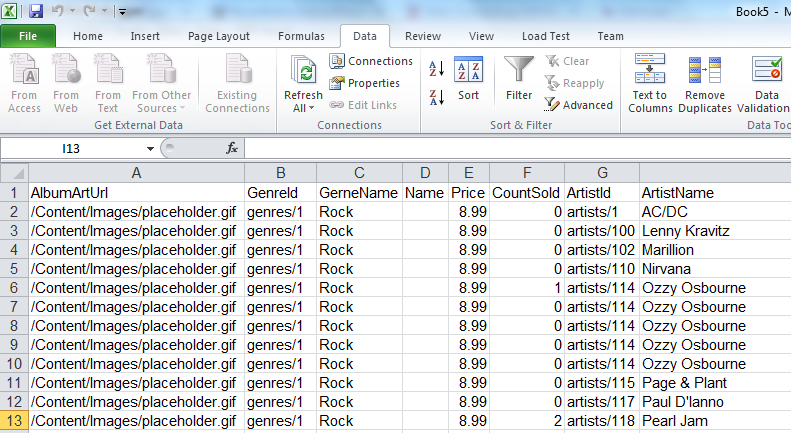Screen dimensions: 791x433
Task: Sort Z to A descending
Action: click(436, 97)
